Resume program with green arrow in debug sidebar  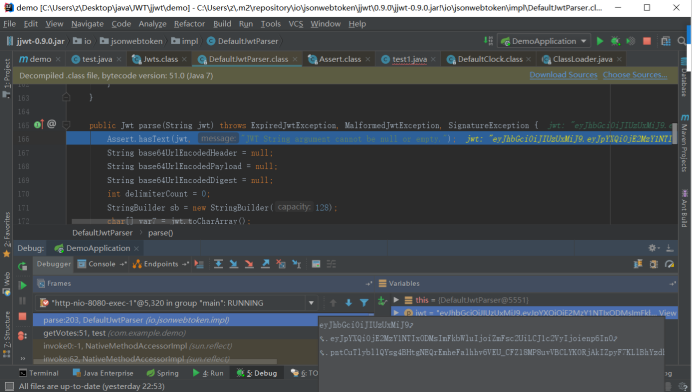tap(22, 285)
